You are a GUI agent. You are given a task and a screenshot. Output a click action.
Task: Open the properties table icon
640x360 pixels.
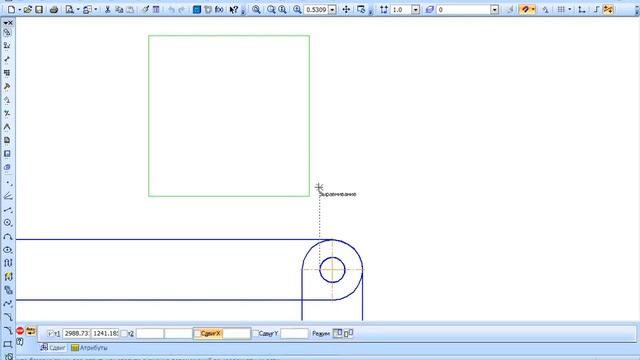coord(156,9)
